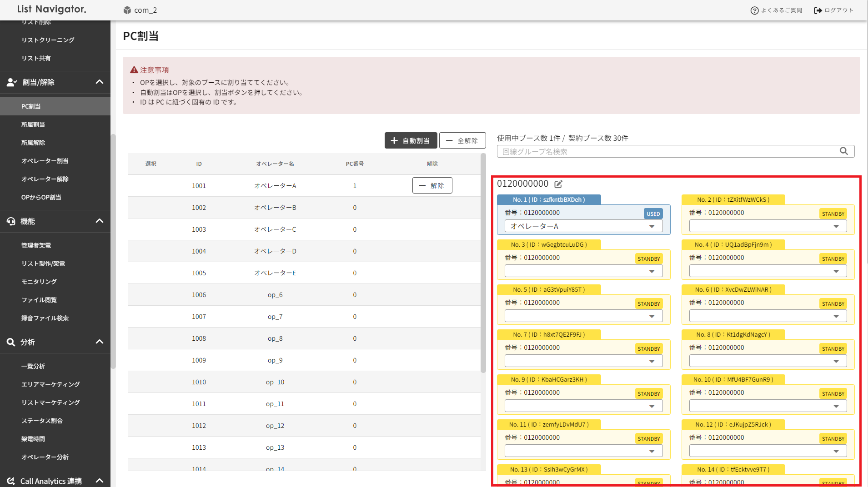Select operator row 1002 オペレーターB

tap(304, 208)
